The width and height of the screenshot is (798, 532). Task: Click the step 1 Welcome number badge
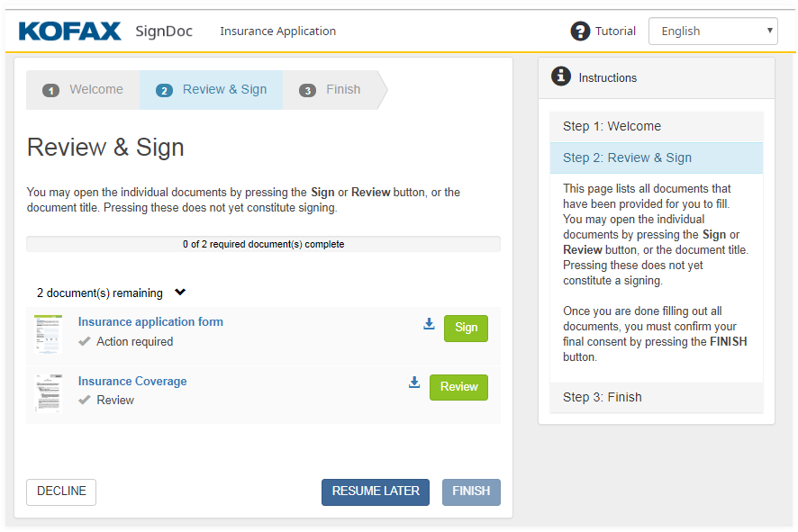(51, 90)
